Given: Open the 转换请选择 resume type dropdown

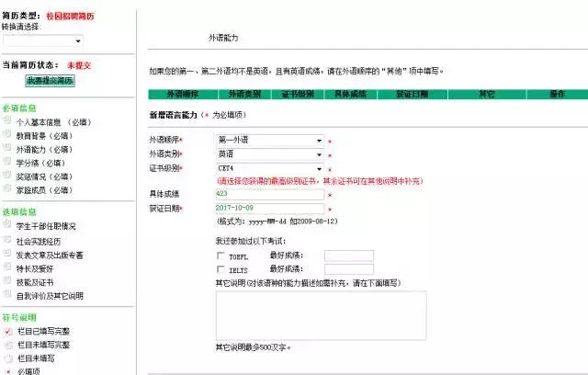Looking at the screenshot, I should (x=43, y=40).
